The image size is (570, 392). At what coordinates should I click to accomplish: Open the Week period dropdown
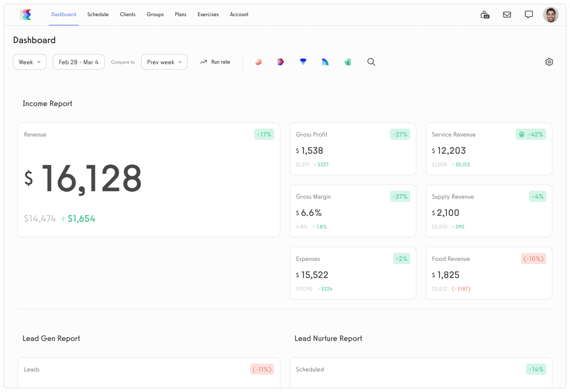[29, 62]
